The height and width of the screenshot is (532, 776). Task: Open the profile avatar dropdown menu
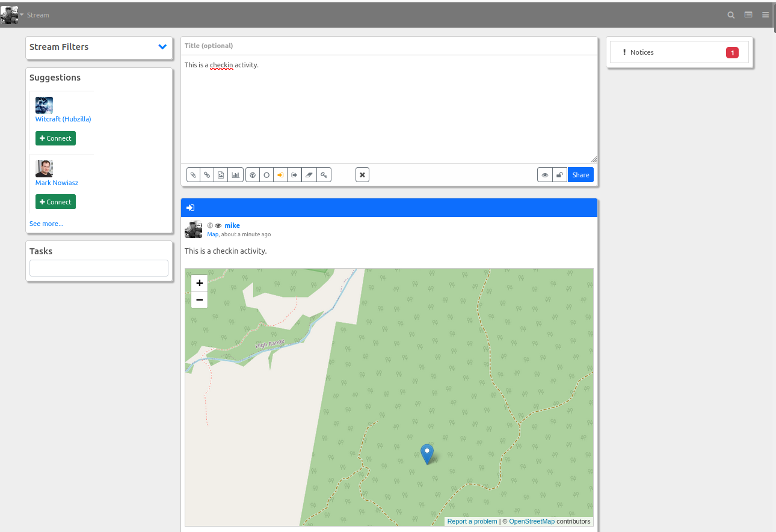click(12, 15)
